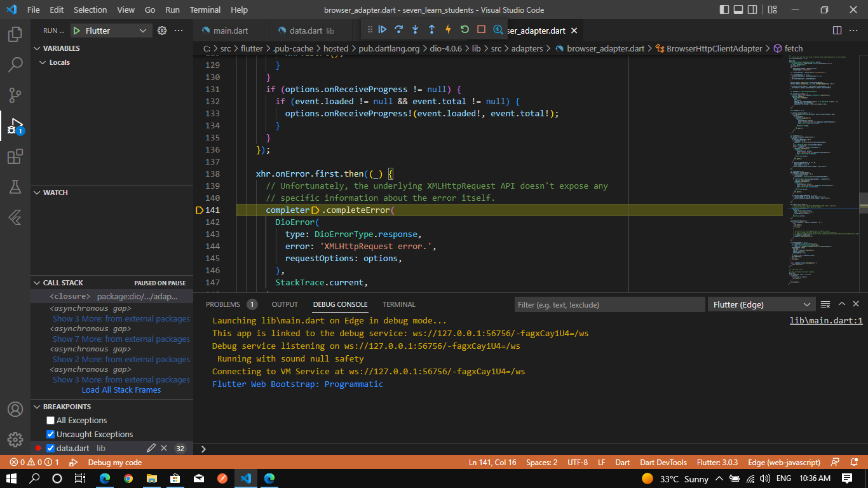Split the editor right
This screenshot has width=868, height=488.
pyautogui.click(x=837, y=30)
